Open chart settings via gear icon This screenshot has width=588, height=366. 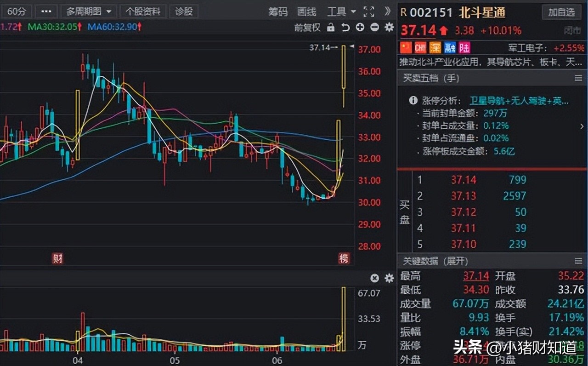(x=389, y=28)
